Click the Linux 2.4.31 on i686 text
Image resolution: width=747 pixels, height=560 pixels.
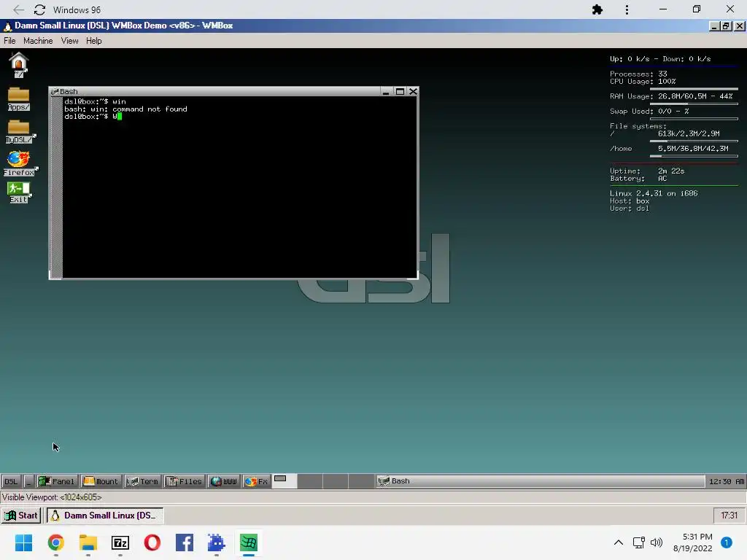point(654,193)
